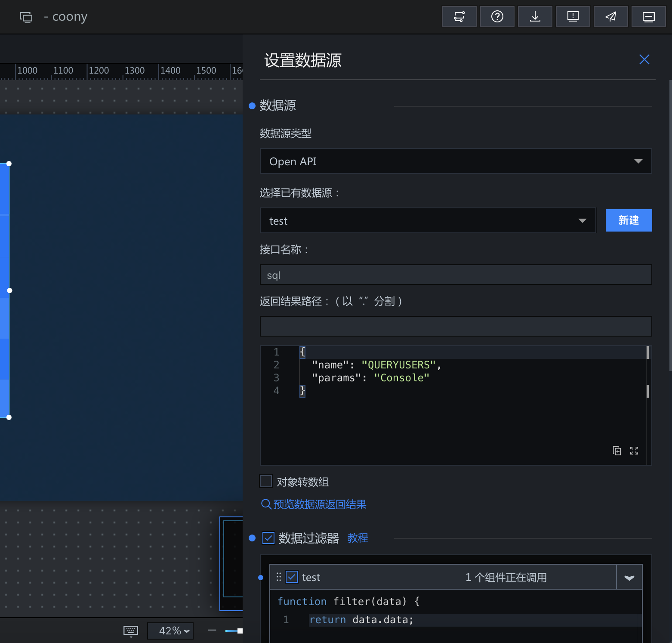Toggle the 数据过滤器 checkbox

[x=268, y=538]
